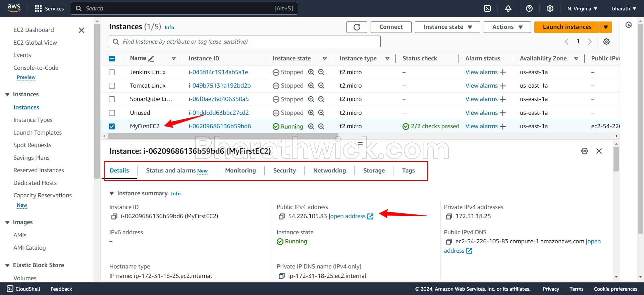Viewport: 644px width, 295px height.
Task: Collapse the Images sidebar section
Action: tap(7, 223)
